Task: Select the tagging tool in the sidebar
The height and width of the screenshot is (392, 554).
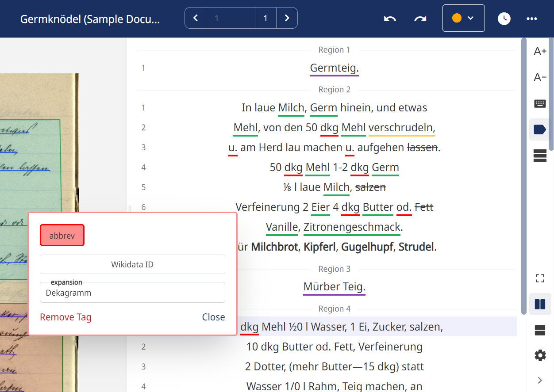Action: pyautogui.click(x=540, y=129)
